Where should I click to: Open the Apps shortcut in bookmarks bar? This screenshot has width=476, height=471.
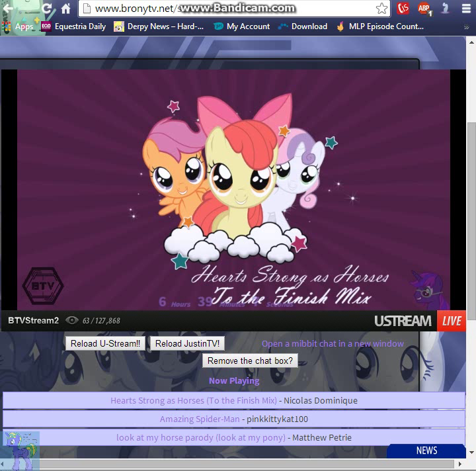tap(18, 26)
